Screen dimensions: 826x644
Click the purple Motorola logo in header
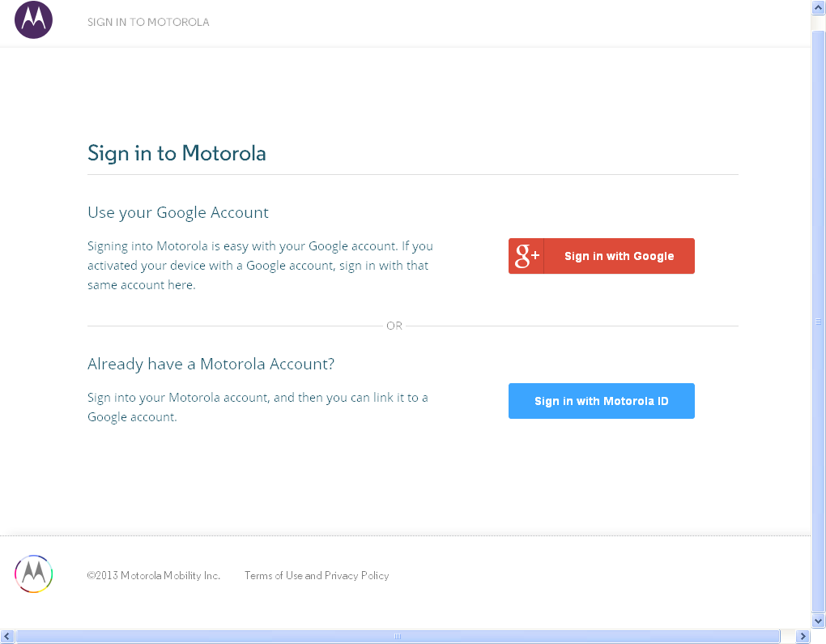coord(34,20)
